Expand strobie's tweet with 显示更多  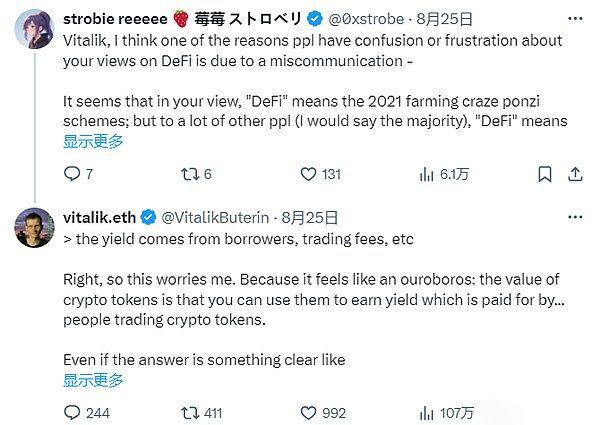click(93, 141)
